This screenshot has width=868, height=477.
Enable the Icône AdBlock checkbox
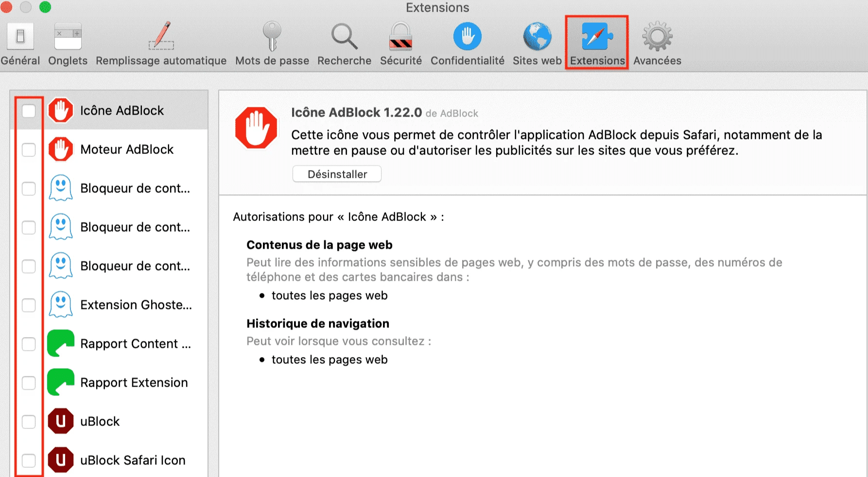(29, 111)
